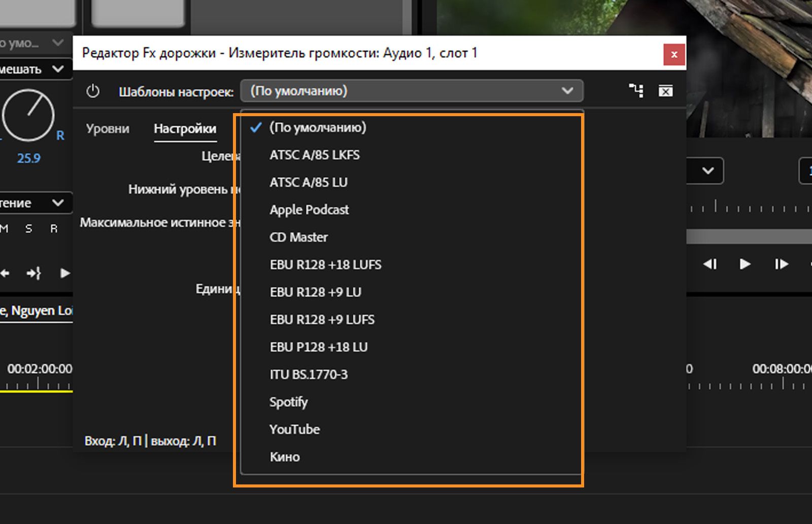
Task: Step back one frame in monitor
Action: [x=709, y=264]
